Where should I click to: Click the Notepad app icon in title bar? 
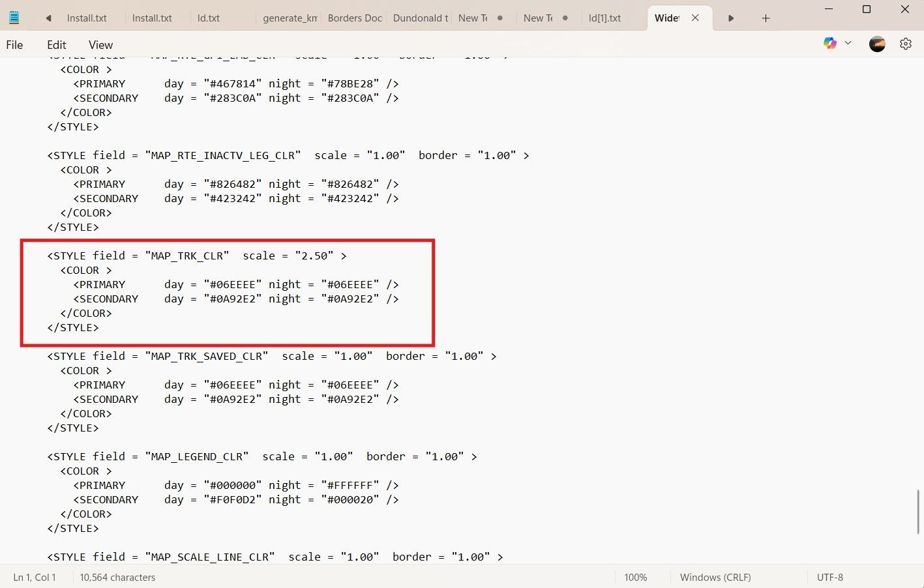tap(14, 18)
